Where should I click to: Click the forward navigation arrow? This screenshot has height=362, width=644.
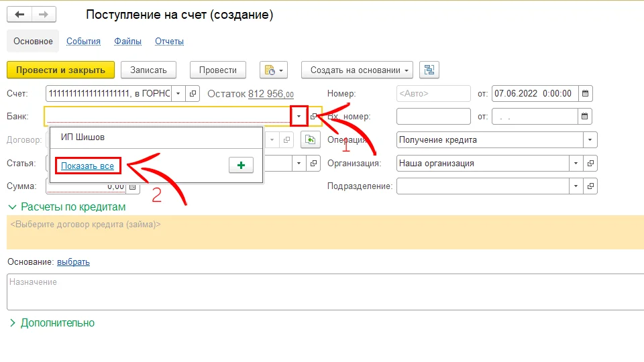pos(44,15)
